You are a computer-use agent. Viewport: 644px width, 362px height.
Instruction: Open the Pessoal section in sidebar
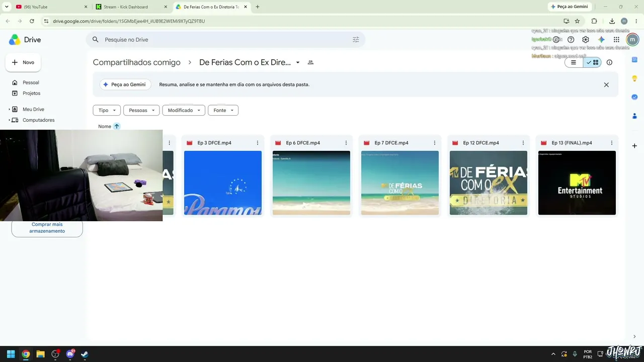point(31,82)
